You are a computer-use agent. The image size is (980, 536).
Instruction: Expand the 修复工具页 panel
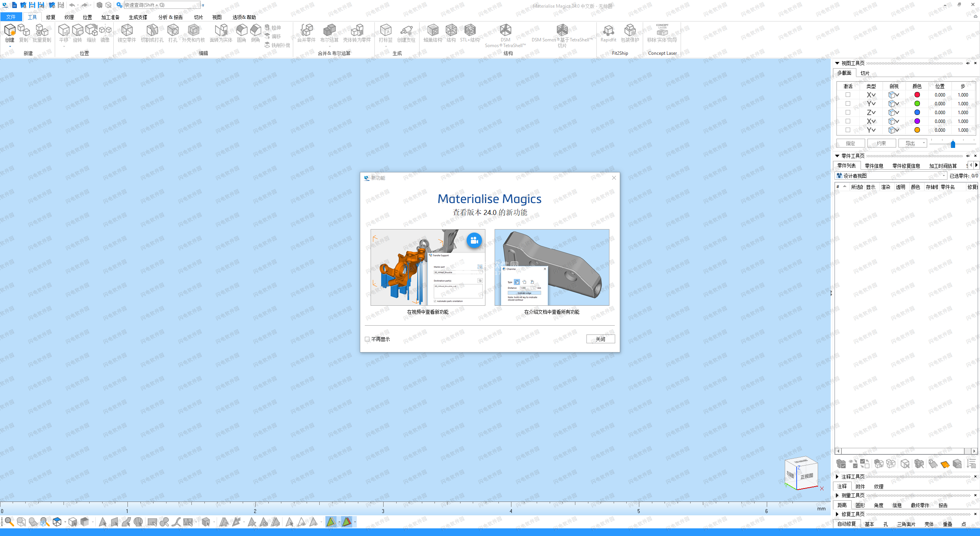(x=837, y=514)
